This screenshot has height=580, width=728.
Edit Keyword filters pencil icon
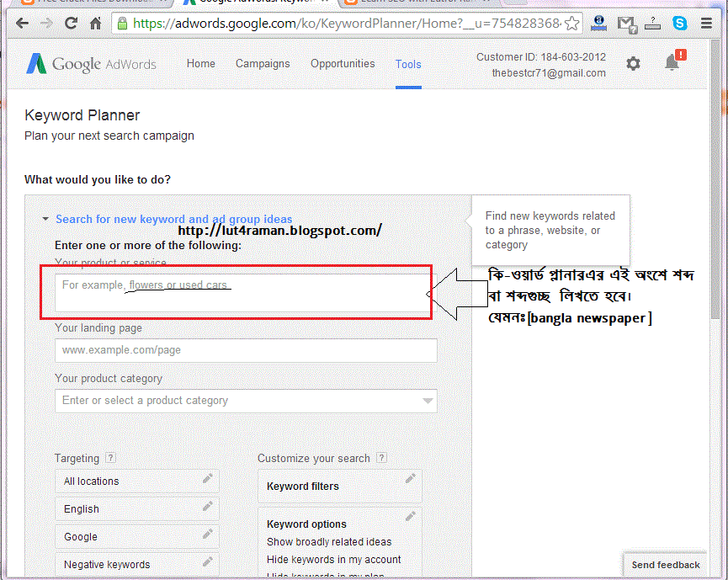click(x=411, y=478)
